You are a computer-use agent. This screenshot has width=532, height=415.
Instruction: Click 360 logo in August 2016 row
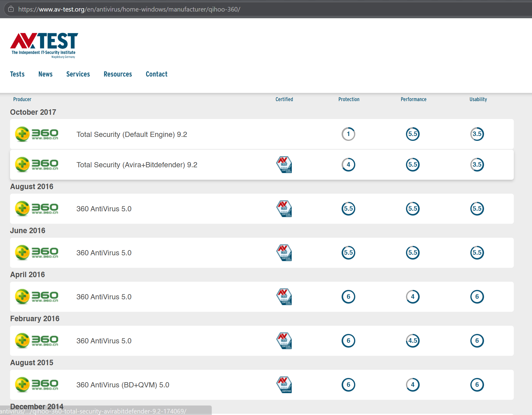[x=37, y=209]
